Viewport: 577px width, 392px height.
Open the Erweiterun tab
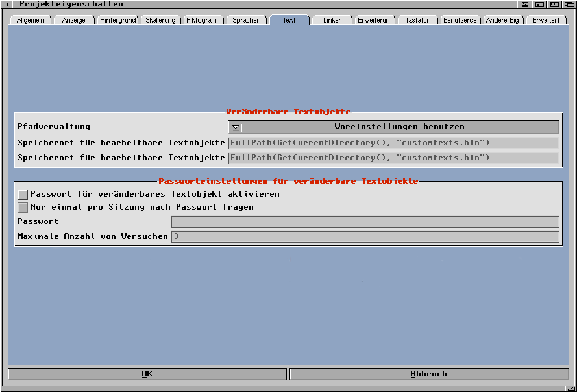click(x=374, y=20)
